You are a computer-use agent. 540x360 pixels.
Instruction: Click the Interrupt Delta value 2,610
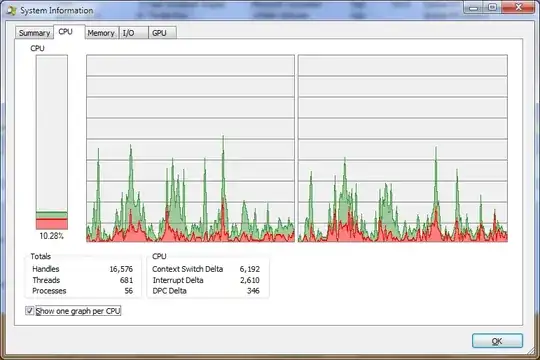coord(250,280)
